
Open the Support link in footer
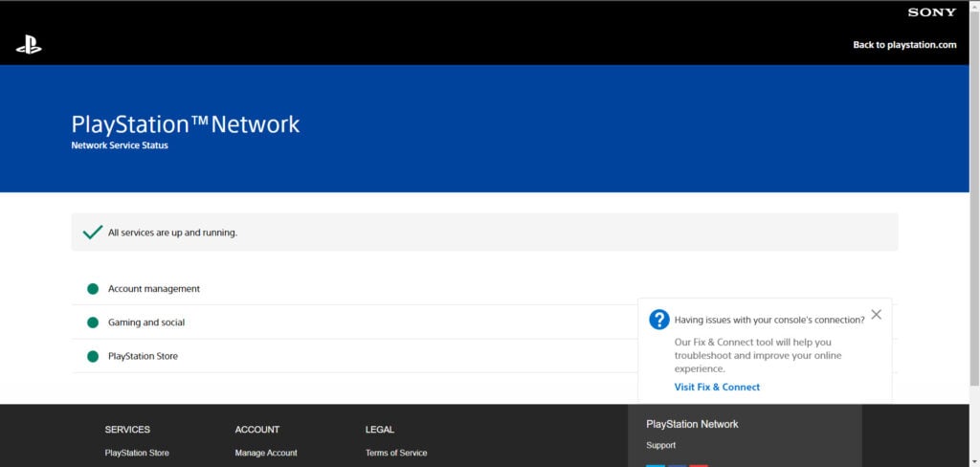click(660, 445)
